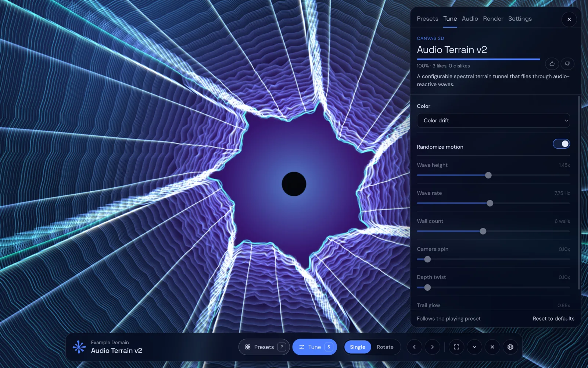Screen dimensions: 588x368
Task: Select the Single mode option
Action: click(x=357, y=347)
